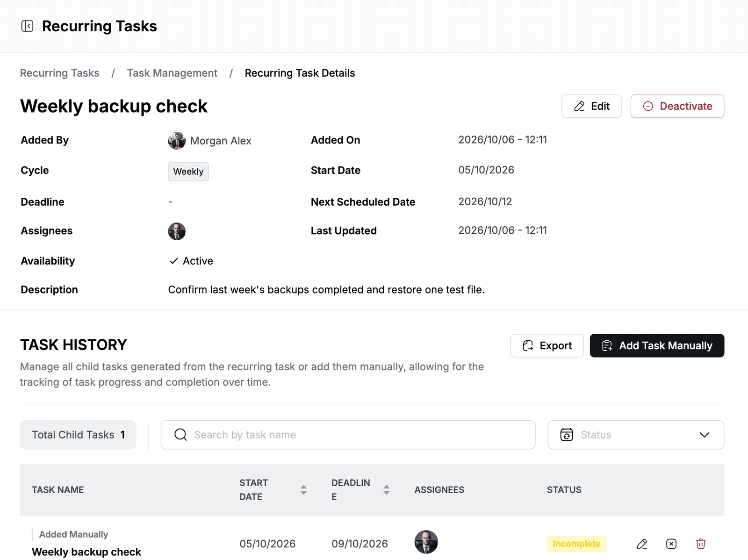Open the Status dropdown filter
748x560 pixels.
(x=636, y=435)
